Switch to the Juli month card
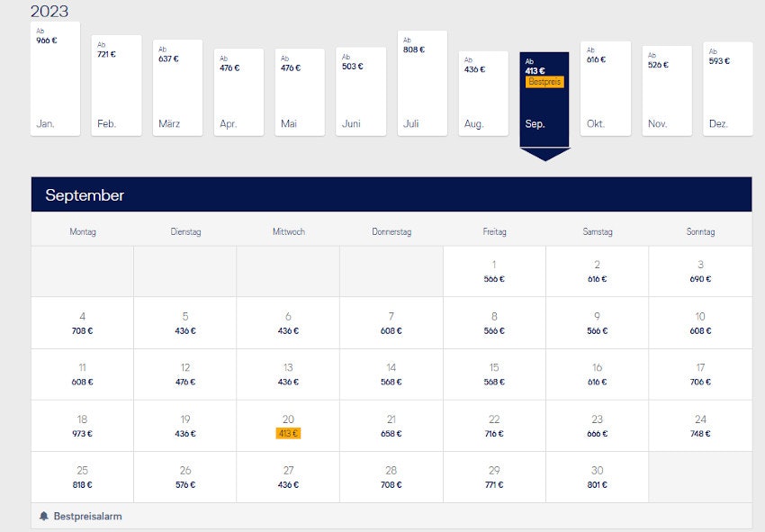This screenshot has height=532, width=765. (x=422, y=83)
